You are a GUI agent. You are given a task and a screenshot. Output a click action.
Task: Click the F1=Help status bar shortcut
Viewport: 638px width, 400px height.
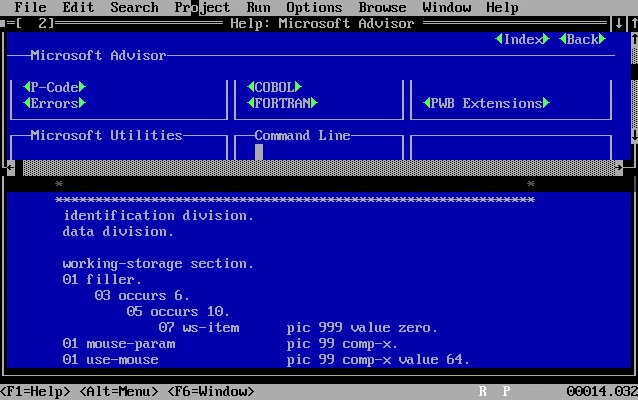tap(35, 391)
